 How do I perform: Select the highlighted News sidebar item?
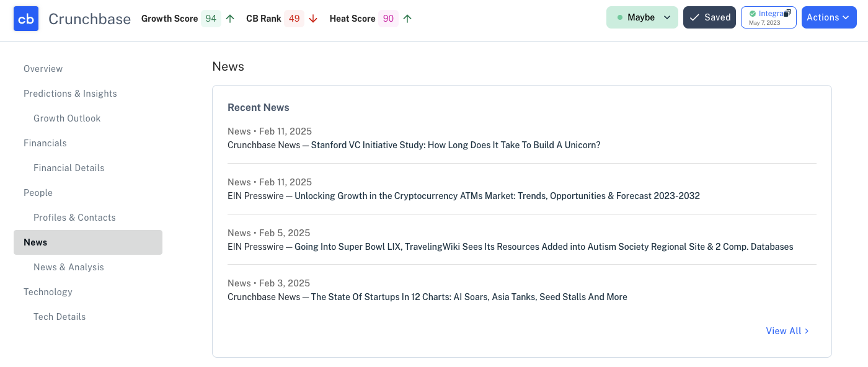pos(88,242)
